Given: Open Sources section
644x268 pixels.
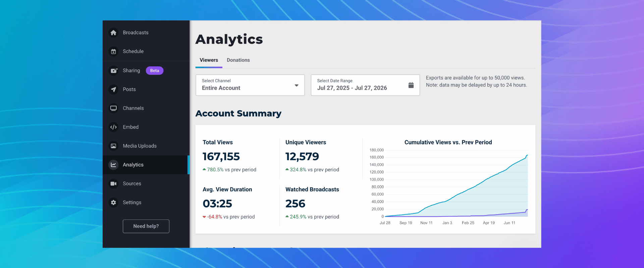Looking at the screenshot, I should [146, 184].
